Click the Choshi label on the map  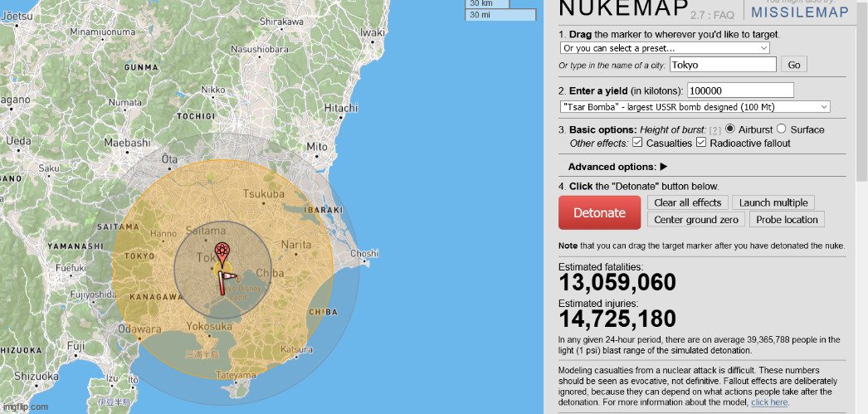[364, 254]
